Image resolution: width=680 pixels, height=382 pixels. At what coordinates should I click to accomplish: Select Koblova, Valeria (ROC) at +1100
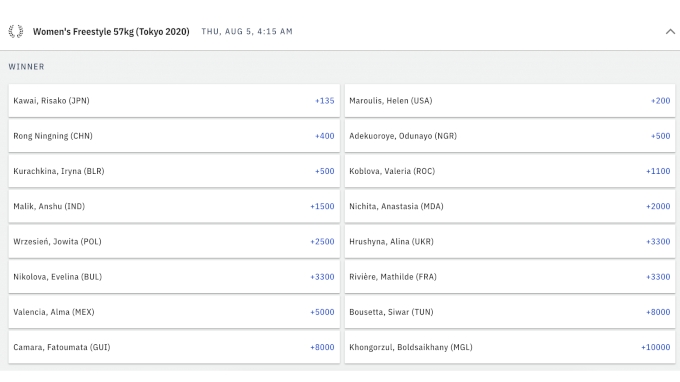pos(510,171)
